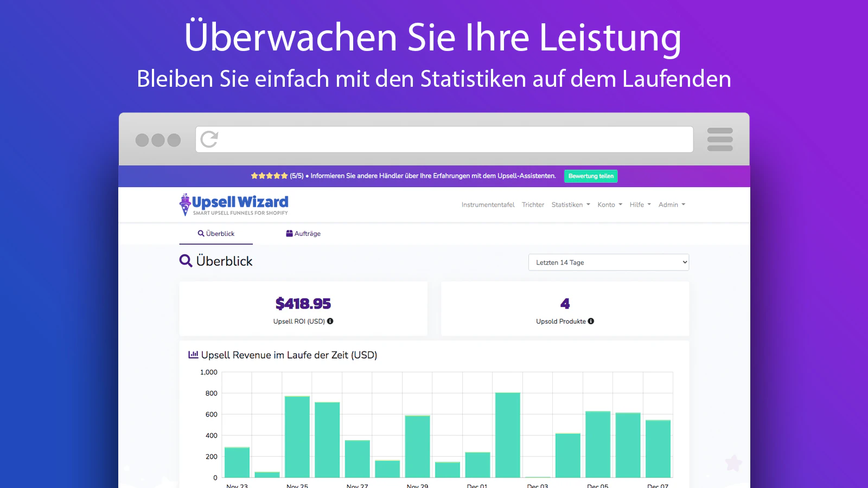Viewport: 868px width, 488px height.
Task: Click the chart bar above Dec 07
Action: (x=658, y=448)
